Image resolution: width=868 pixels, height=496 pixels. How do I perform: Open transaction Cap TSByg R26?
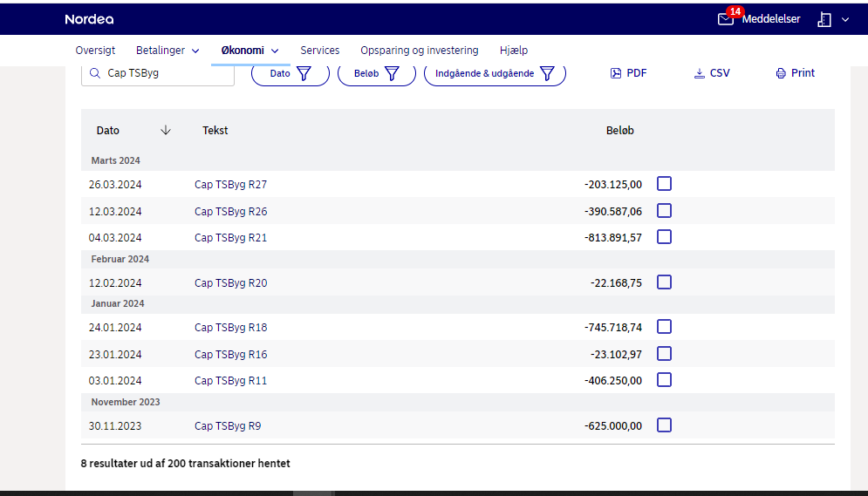tap(230, 211)
